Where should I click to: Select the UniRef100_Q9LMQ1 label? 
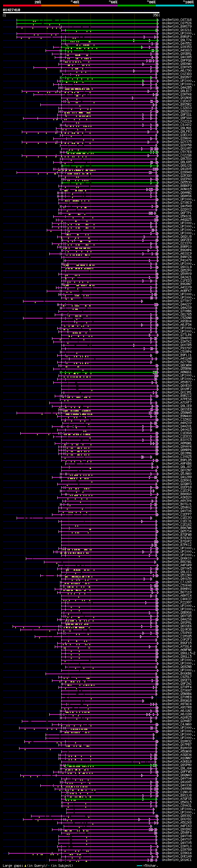coord(177,128)
